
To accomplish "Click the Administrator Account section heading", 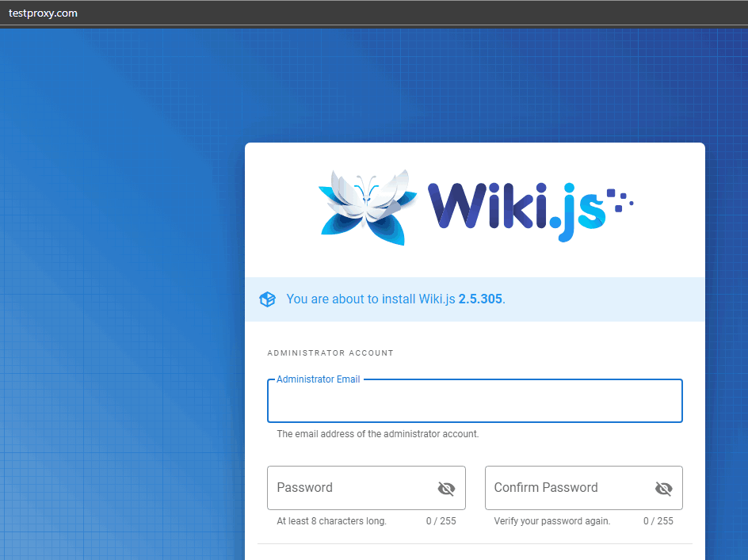I will [x=330, y=353].
